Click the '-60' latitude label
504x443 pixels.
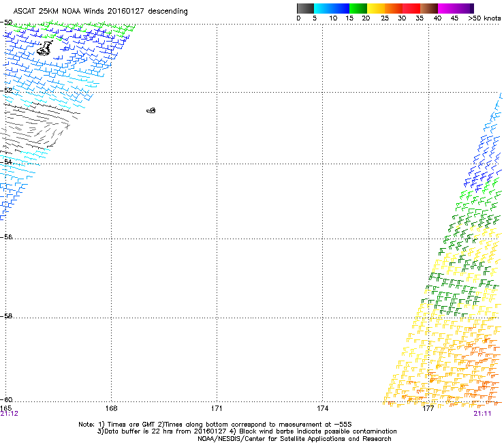pyautogui.click(x=7, y=399)
